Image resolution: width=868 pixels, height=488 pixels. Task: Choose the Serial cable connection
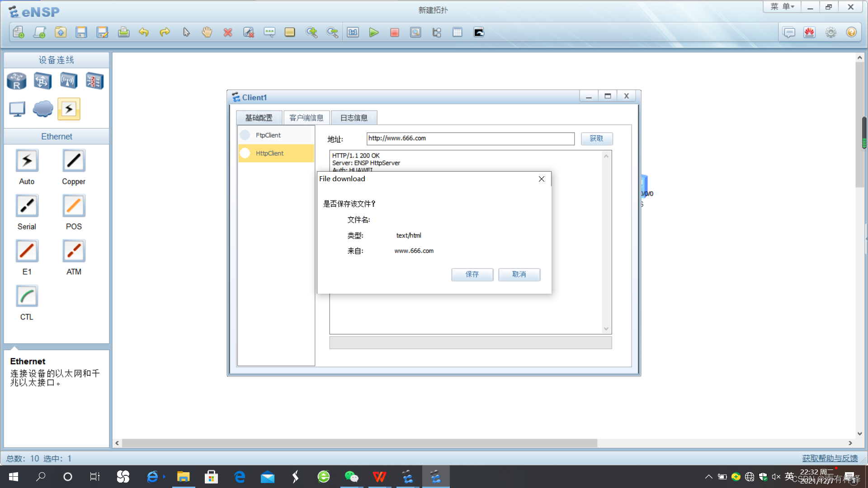[x=27, y=206]
